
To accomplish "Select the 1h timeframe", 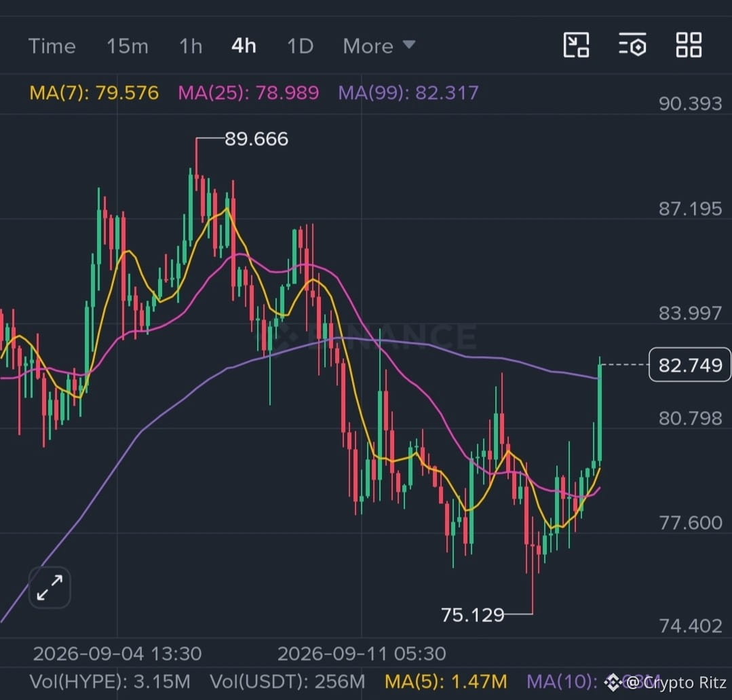I will [191, 46].
